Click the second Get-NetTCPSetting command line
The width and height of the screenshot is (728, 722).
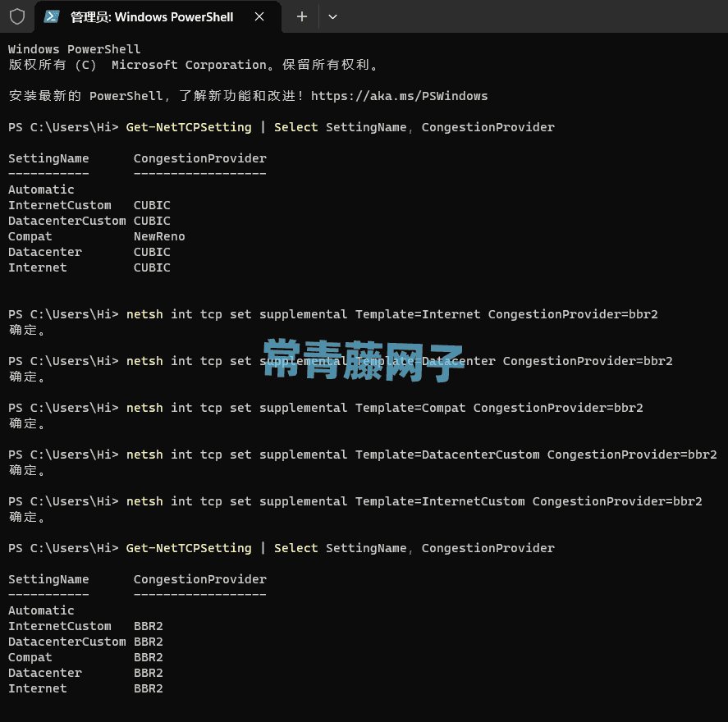coord(282,548)
